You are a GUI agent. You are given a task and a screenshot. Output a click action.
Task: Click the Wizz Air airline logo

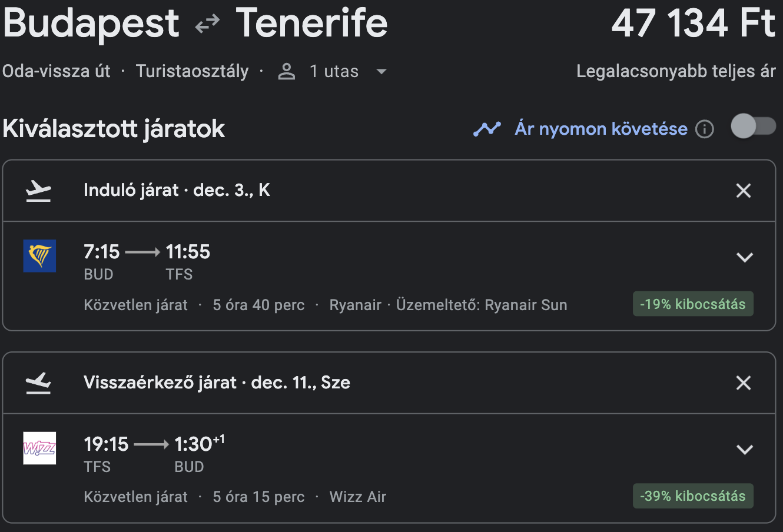(x=39, y=448)
